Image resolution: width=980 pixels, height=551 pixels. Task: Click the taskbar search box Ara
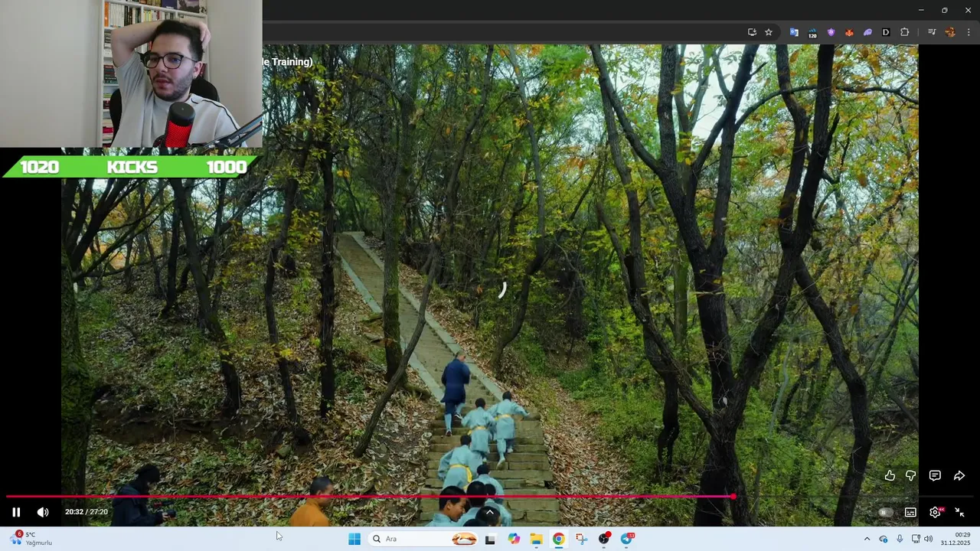click(423, 539)
